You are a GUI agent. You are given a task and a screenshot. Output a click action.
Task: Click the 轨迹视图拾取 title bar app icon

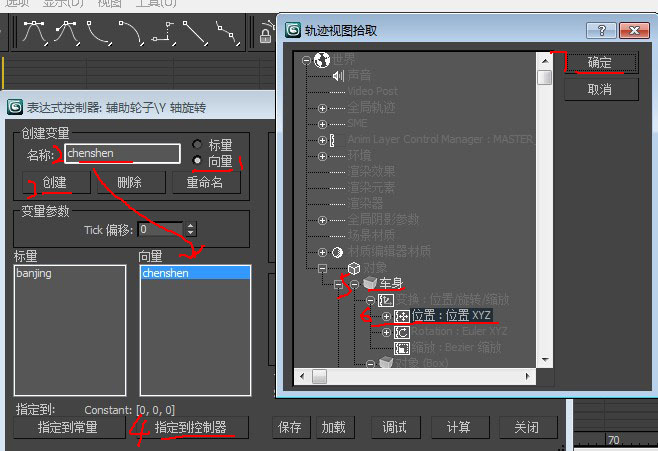(293, 30)
